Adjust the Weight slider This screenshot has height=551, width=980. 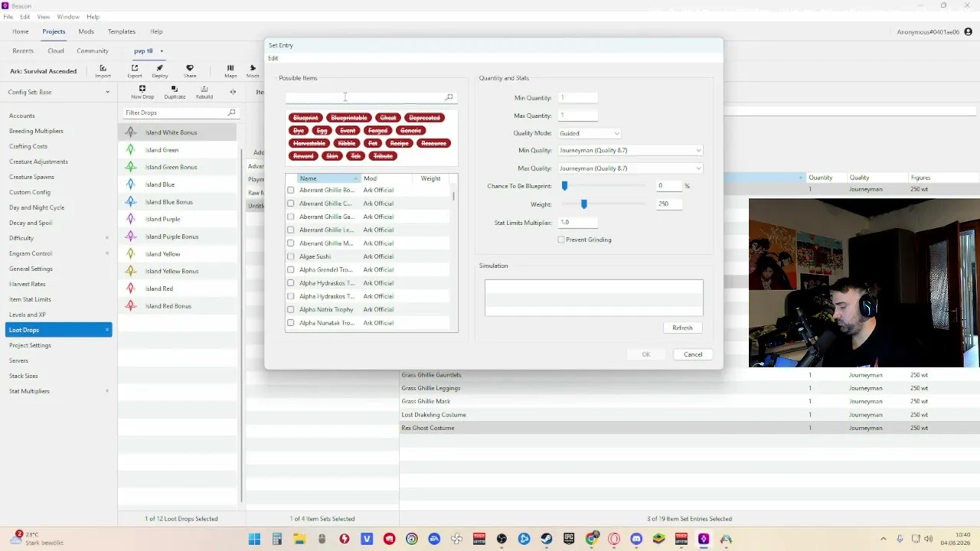click(584, 204)
